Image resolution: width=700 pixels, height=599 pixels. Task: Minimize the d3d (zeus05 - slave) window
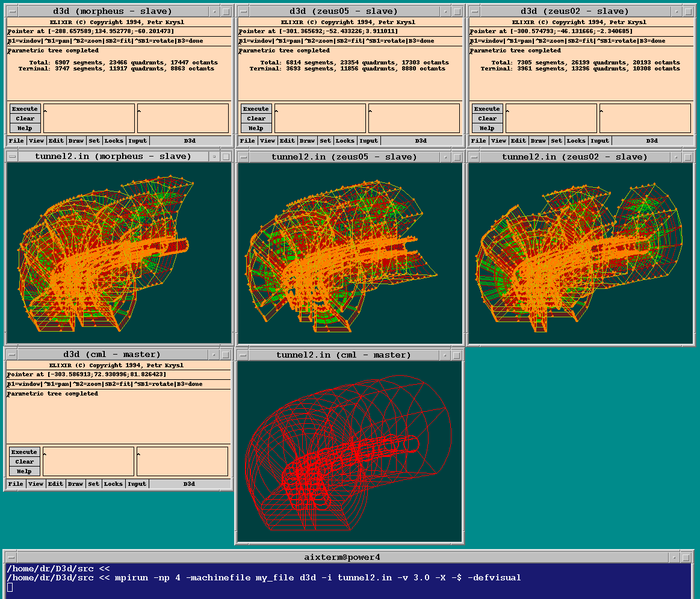445,11
